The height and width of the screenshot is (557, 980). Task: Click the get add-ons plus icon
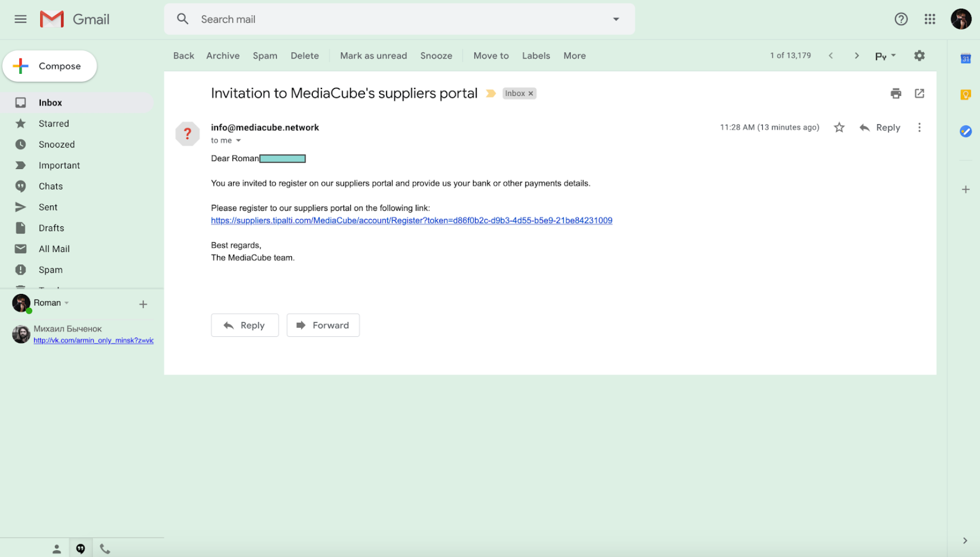click(966, 189)
